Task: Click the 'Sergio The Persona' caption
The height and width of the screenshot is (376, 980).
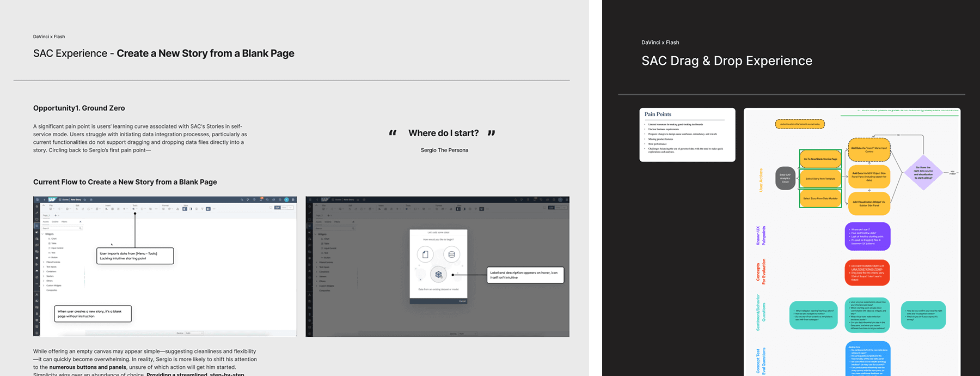Action: click(x=444, y=150)
